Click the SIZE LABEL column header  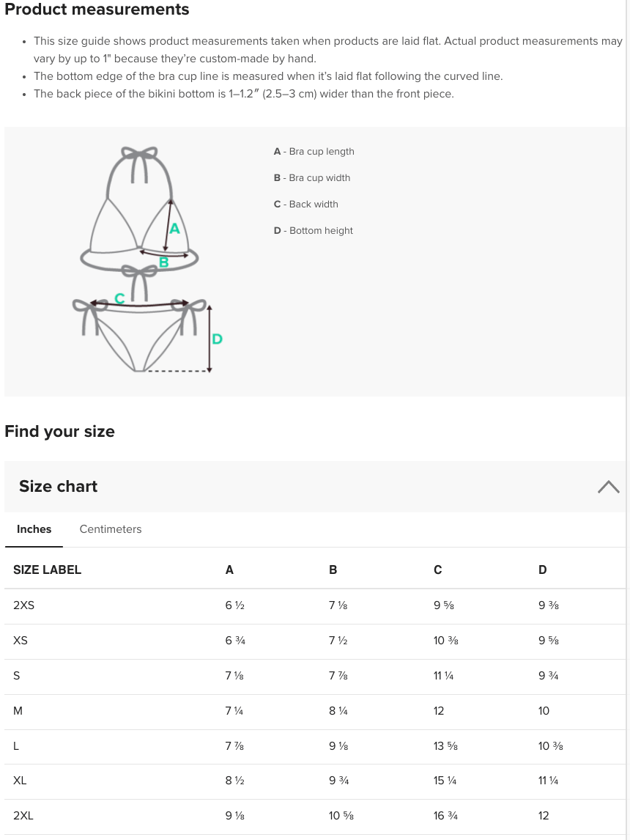(x=47, y=570)
